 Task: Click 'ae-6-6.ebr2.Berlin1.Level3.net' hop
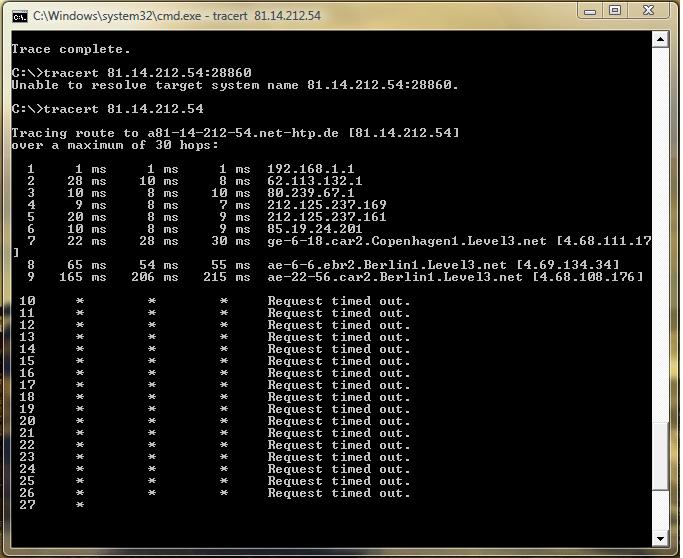tap(387, 265)
